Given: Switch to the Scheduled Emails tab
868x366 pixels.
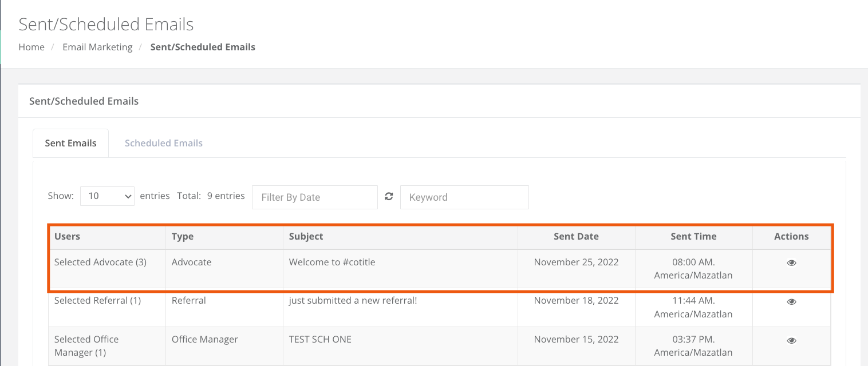Looking at the screenshot, I should tap(164, 143).
